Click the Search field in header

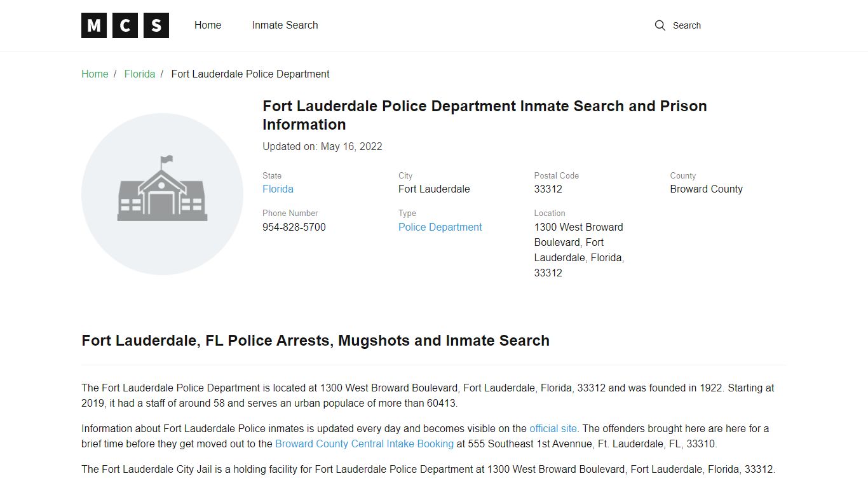(x=687, y=25)
